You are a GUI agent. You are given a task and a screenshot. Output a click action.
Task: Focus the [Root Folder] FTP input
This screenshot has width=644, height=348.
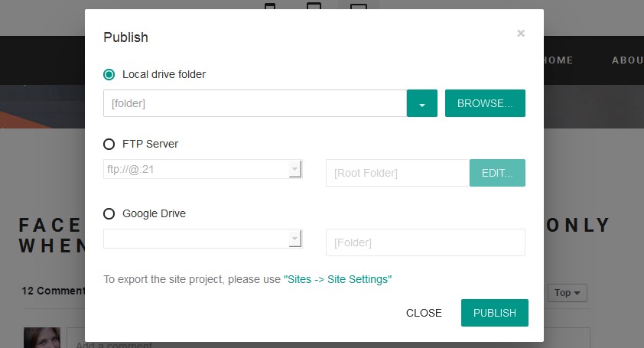[398, 173]
